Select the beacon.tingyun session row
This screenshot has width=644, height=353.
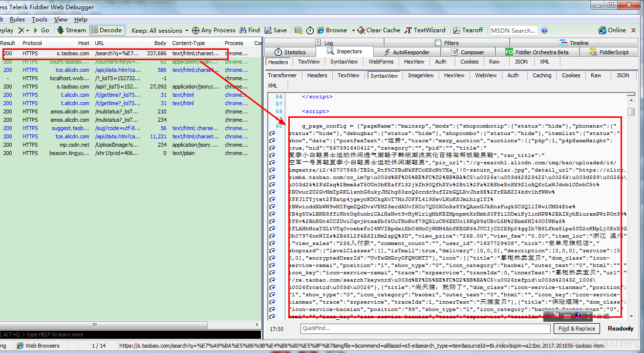(x=131, y=153)
